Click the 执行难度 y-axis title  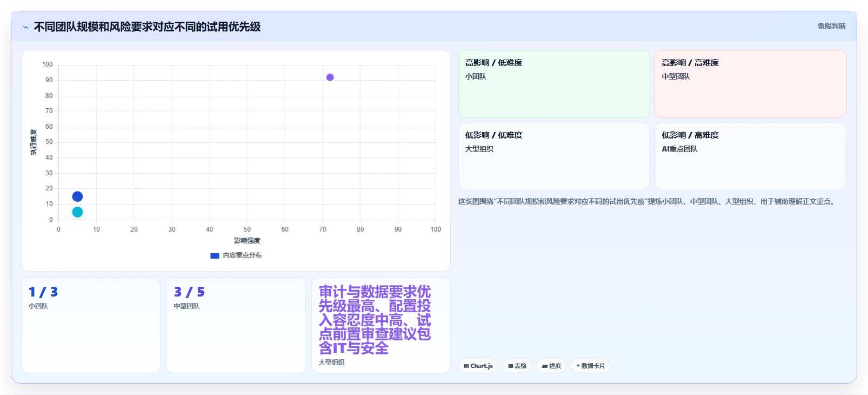34,142
